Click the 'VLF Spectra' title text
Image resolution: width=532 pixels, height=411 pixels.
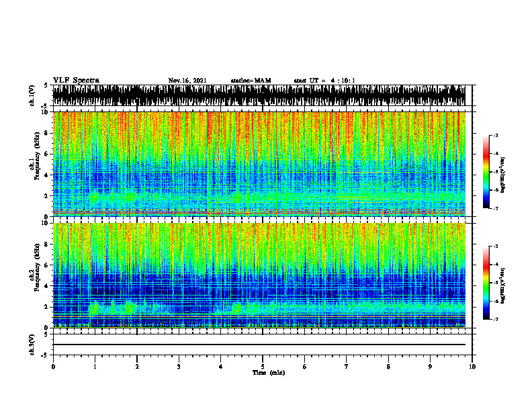(x=76, y=81)
